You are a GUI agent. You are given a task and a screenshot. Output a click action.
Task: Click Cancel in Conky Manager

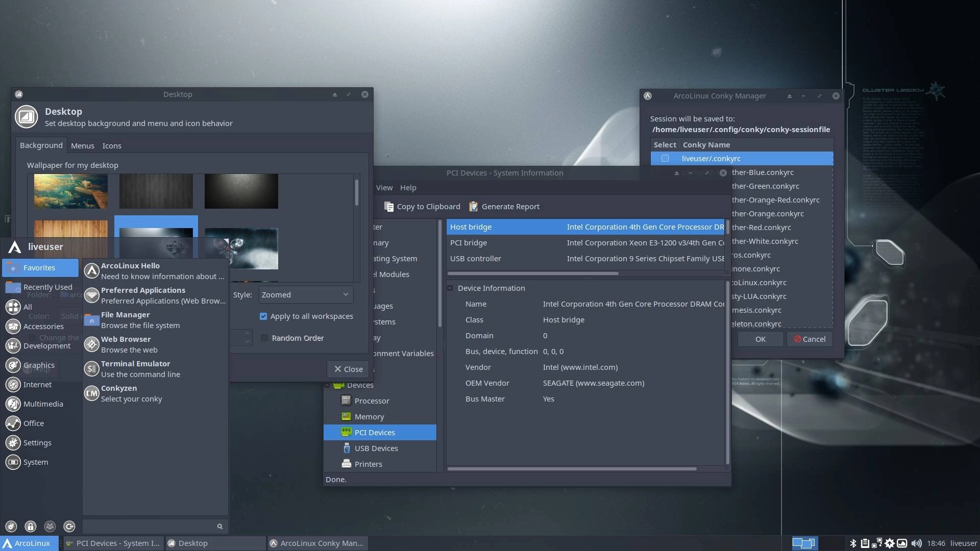click(810, 339)
